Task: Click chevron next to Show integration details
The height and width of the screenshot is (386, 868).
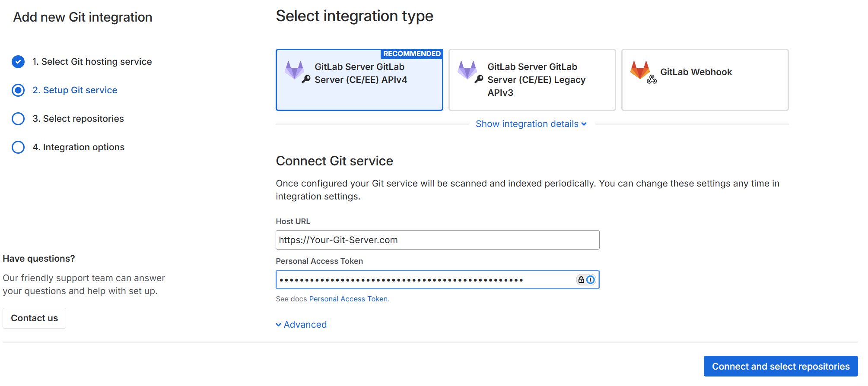Action: (x=584, y=124)
